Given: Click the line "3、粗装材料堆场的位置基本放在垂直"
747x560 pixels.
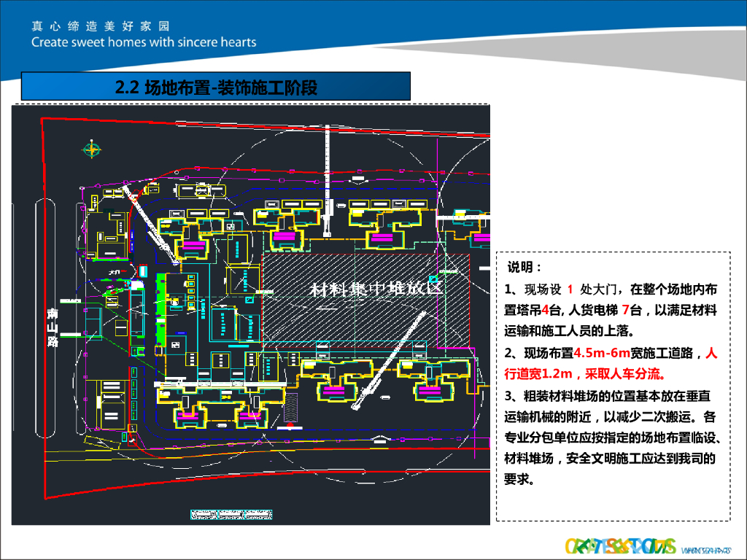Looking at the screenshot, I should point(608,396).
